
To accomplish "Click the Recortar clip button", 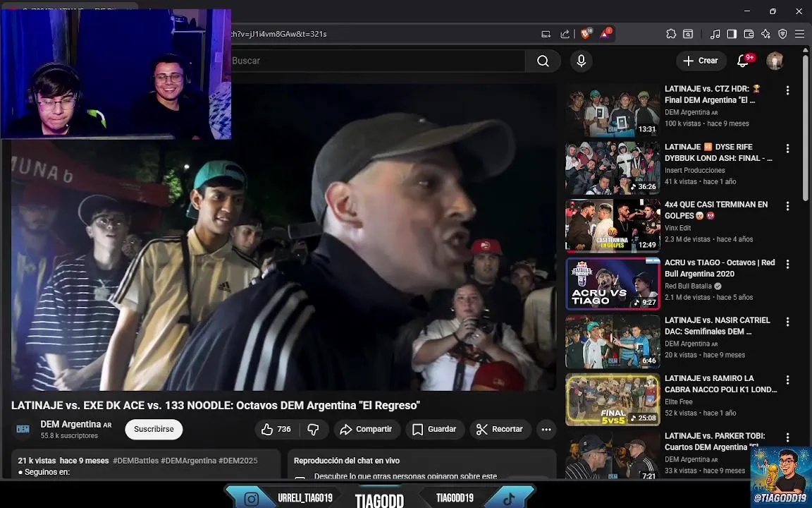I will click(x=500, y=429).
